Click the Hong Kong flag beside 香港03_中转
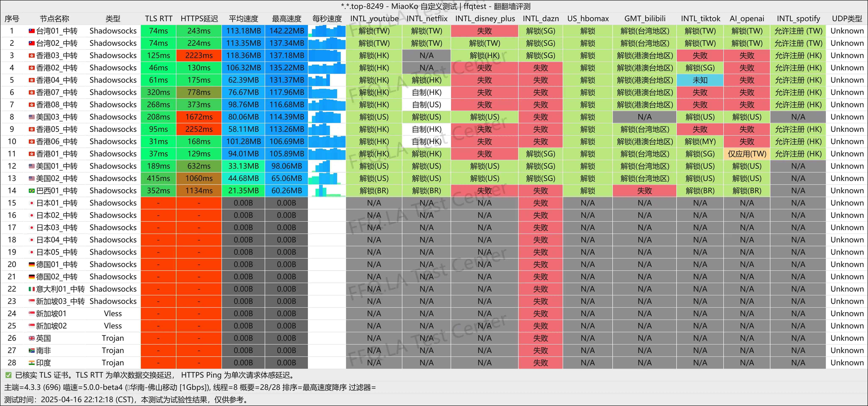Viewport: 868px width, 406px height. pos(31,56)
